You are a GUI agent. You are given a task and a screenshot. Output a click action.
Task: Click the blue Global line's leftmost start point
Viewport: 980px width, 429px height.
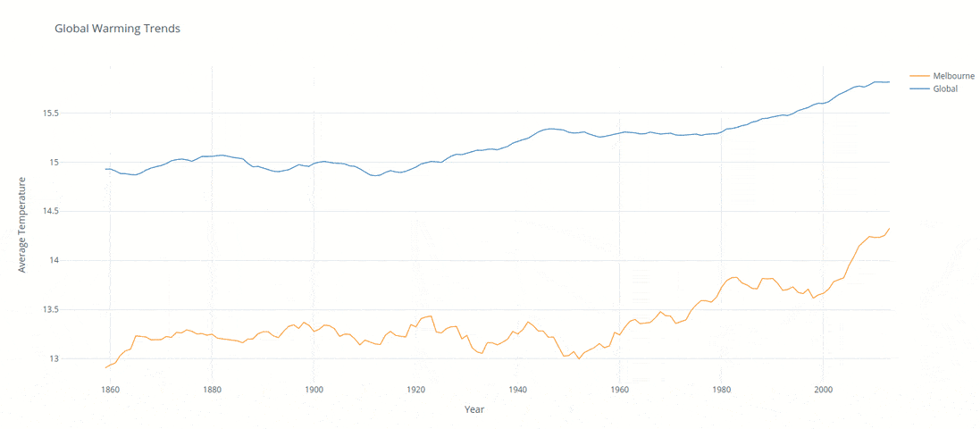tap(105, 169)
